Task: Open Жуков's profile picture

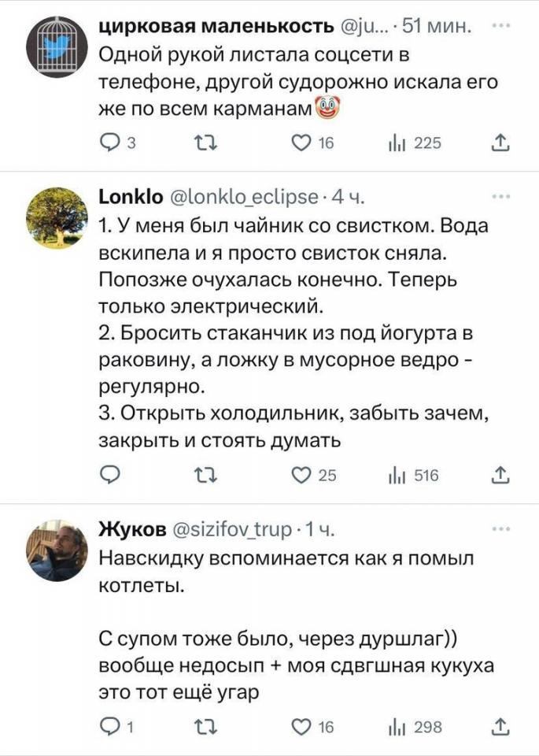Action: (x=57, y=551)
